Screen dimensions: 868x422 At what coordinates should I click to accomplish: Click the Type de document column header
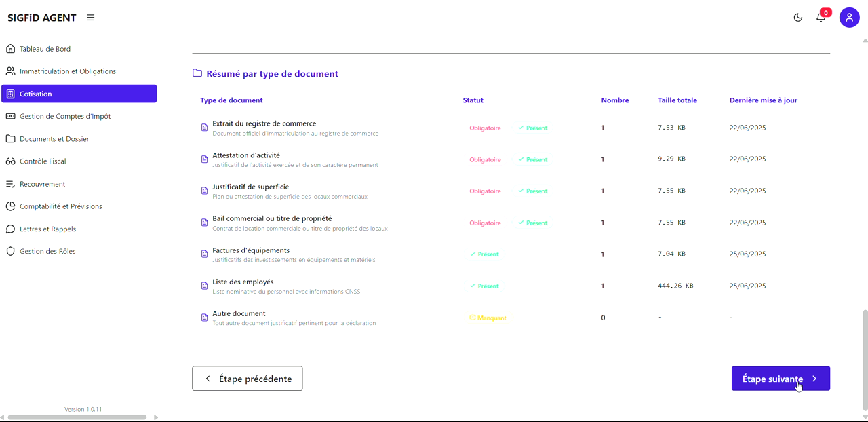230,100
